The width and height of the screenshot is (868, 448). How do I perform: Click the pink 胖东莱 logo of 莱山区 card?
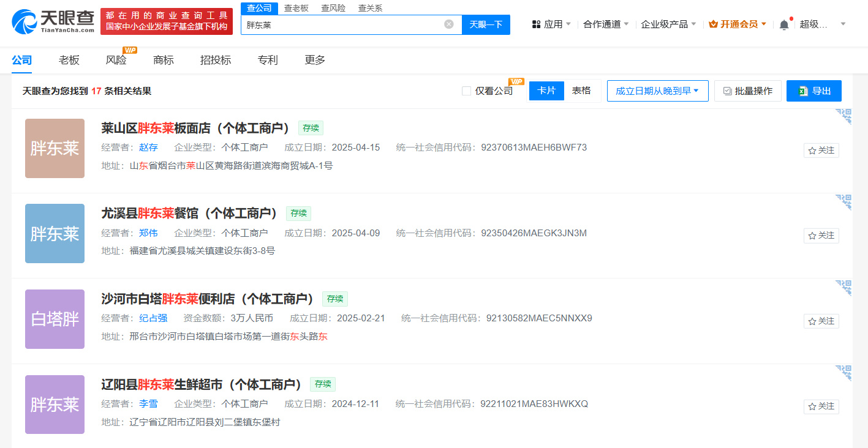[55, 148]
